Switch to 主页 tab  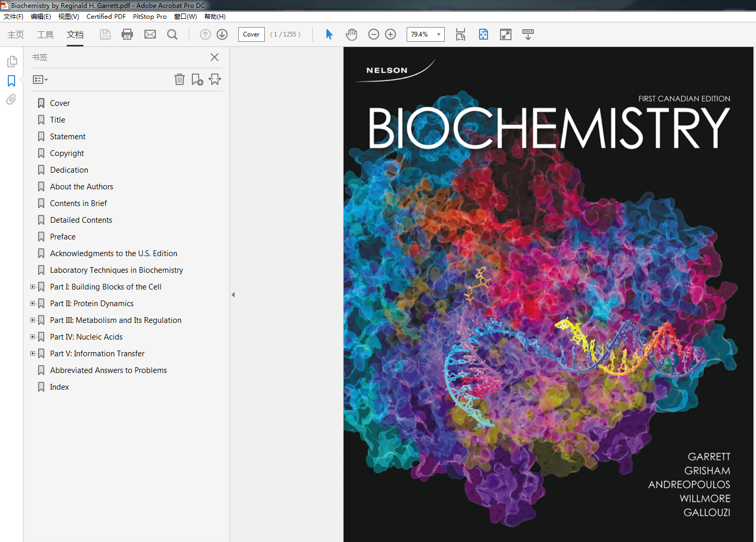16,34
